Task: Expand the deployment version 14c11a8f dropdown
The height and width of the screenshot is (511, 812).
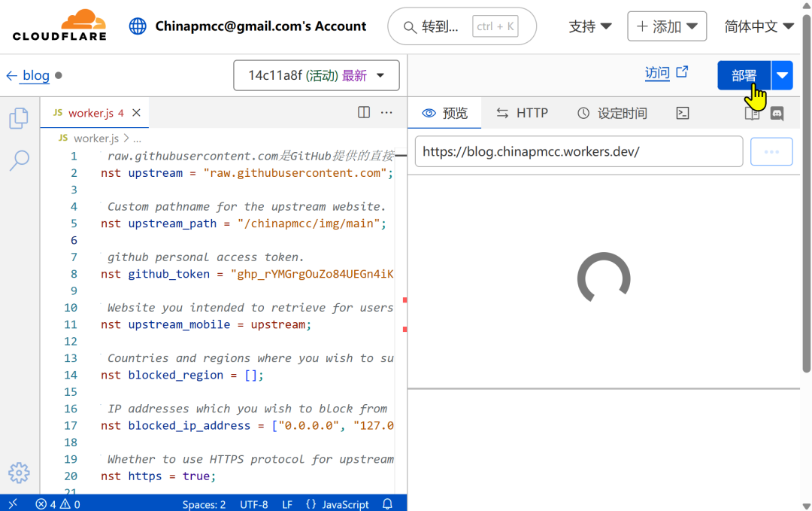Action: click(x=317, y=75)
